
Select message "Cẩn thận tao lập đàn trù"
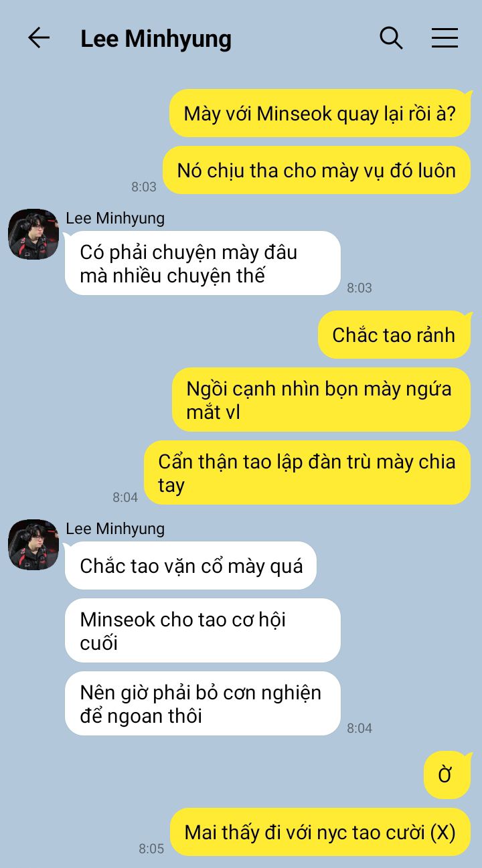pos(308,472)
